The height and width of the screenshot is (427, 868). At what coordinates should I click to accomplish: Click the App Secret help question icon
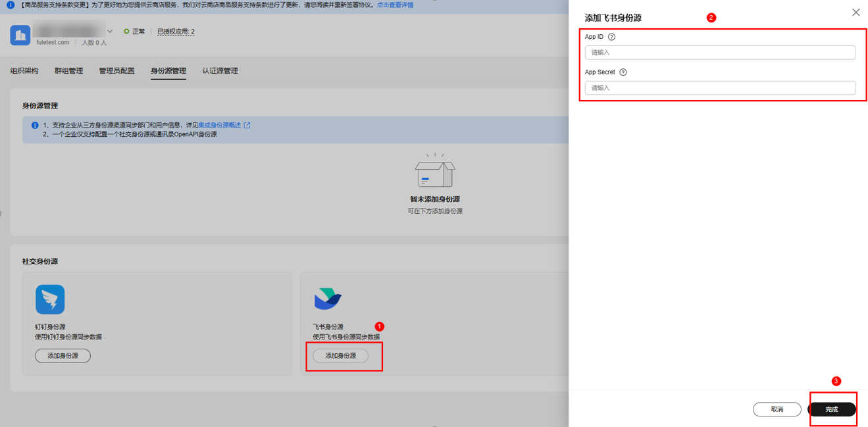pos(623,72)
